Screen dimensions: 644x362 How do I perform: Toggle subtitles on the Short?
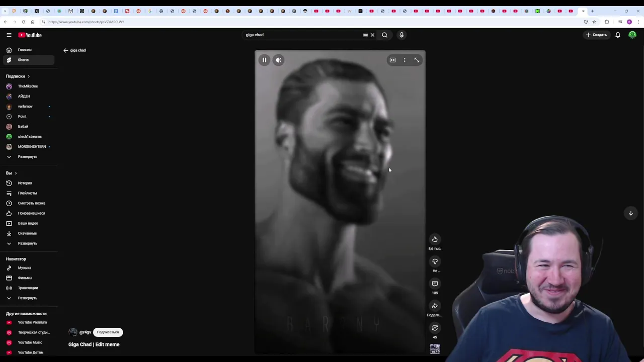coord(392,60)
